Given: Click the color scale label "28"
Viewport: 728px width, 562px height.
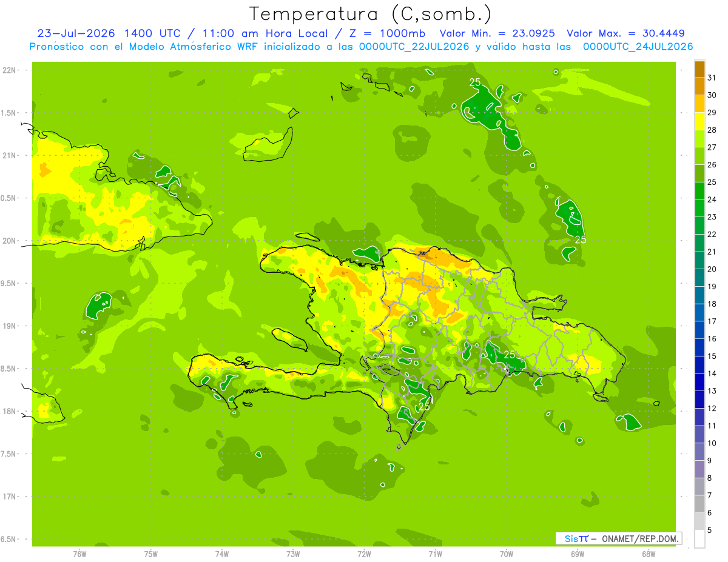Looking at the screenshot, I should (x=712, y=130).
